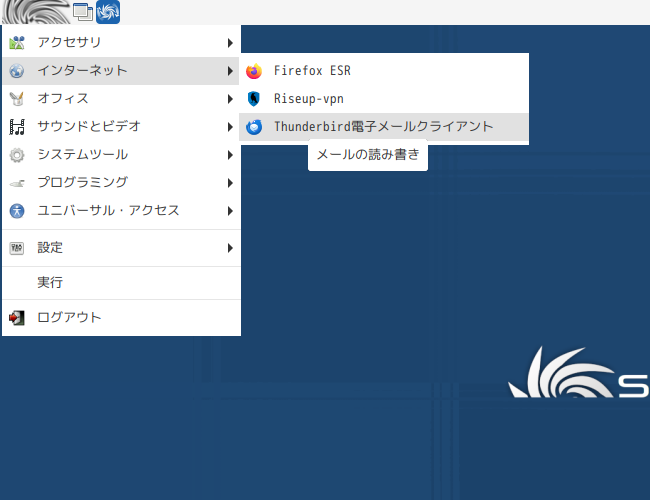Click the システムツール gear icon
Viewport: 650px width, 500px height.
17,155
